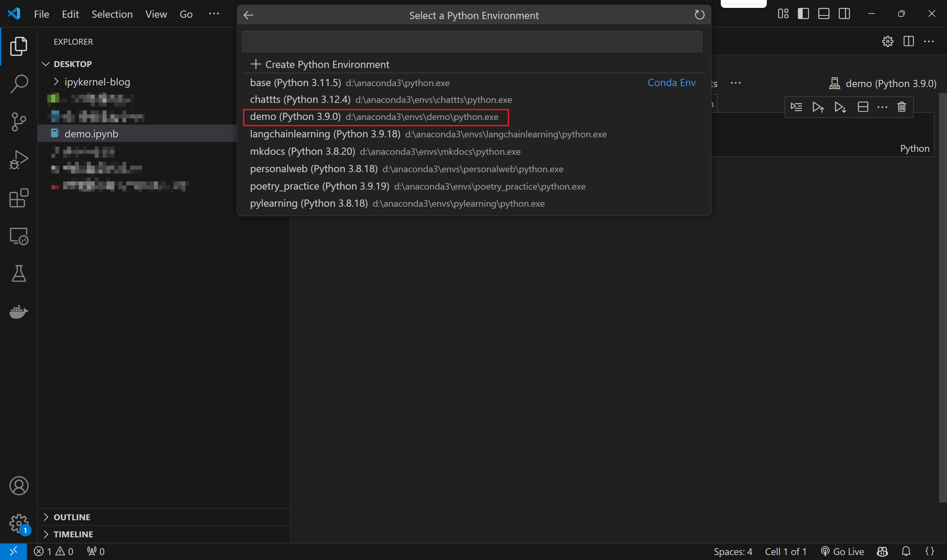Change indentation via Spaces: 4
Image resolution: width=947 pixels, height=560 pixels.
pyautogui.click(x=733, y=552)
